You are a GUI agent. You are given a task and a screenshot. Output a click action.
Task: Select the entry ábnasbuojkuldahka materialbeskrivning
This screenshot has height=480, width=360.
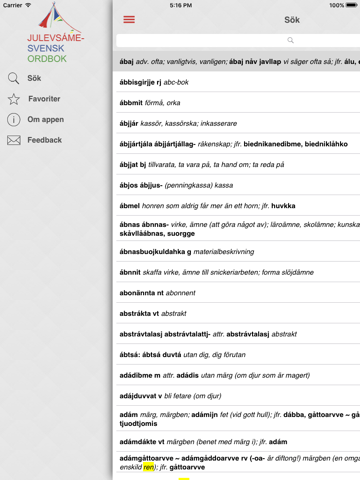[237, 252]
